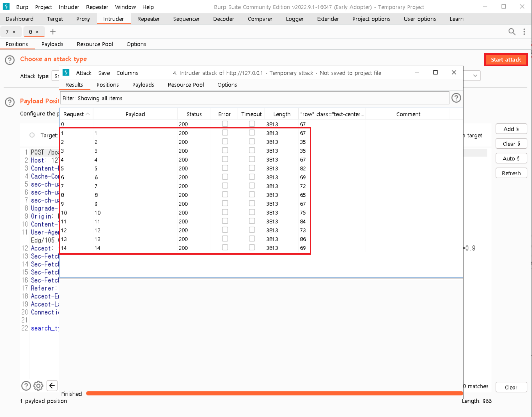The height and width of the screenshot is (417, 532).
Task: Click the Target crosshair icon
Action: click(32, 135)
